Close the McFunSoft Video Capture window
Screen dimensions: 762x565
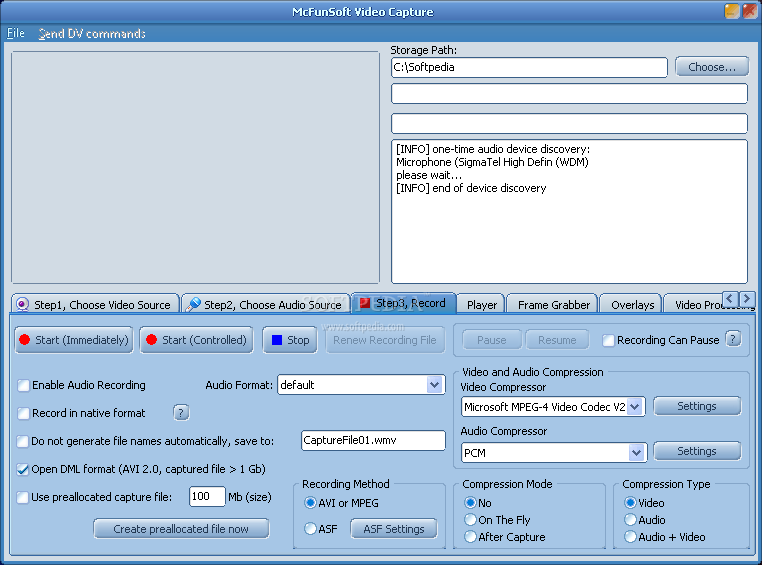click(x=750, y=11)
